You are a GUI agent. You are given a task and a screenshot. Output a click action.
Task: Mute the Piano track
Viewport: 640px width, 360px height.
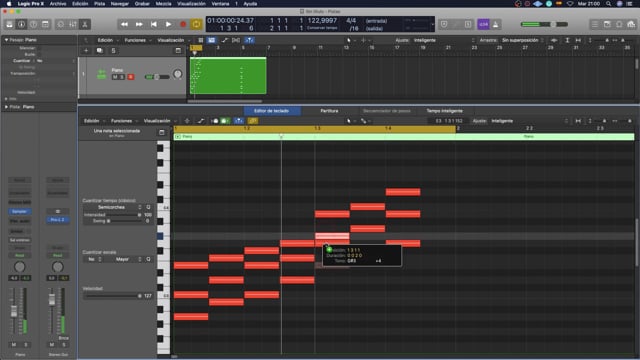coord(115,77)
